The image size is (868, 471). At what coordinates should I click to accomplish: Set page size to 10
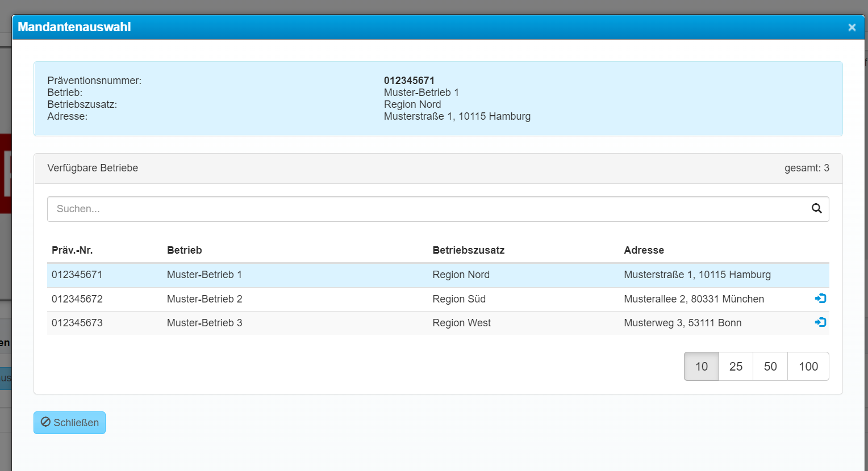702,367
